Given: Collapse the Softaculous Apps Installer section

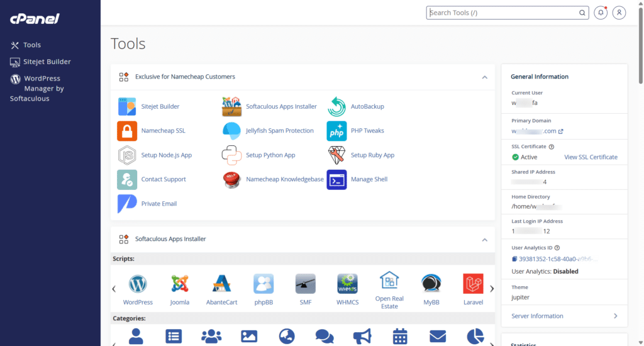Looking at the screenshot, I should [485, 240].
